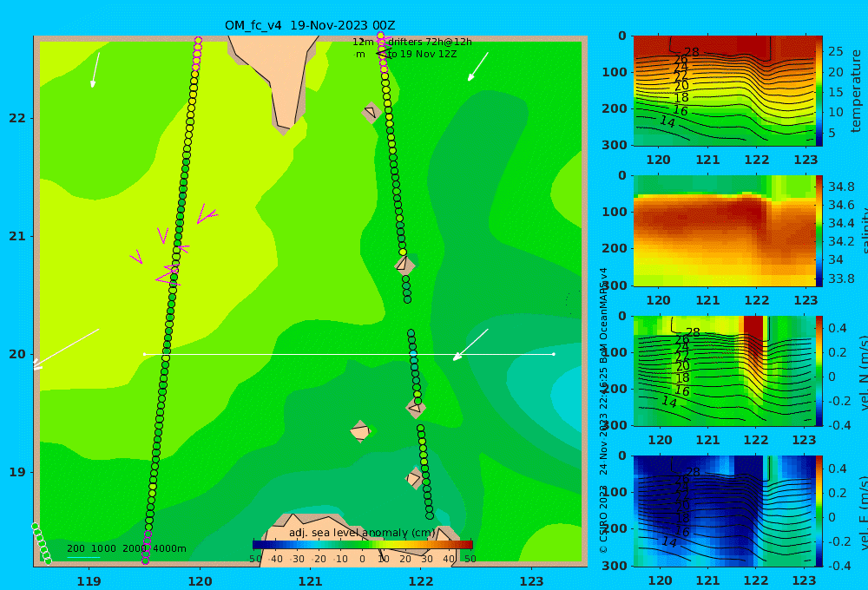
Task: Click the 0 tick on the sea level colorbar
Action: tap(362, 559)
